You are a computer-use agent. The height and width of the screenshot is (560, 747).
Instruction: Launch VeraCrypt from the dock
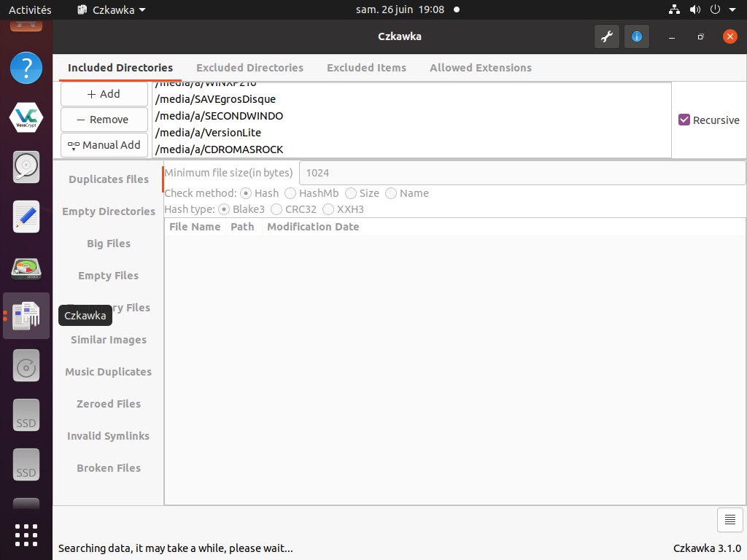point(26,117)
